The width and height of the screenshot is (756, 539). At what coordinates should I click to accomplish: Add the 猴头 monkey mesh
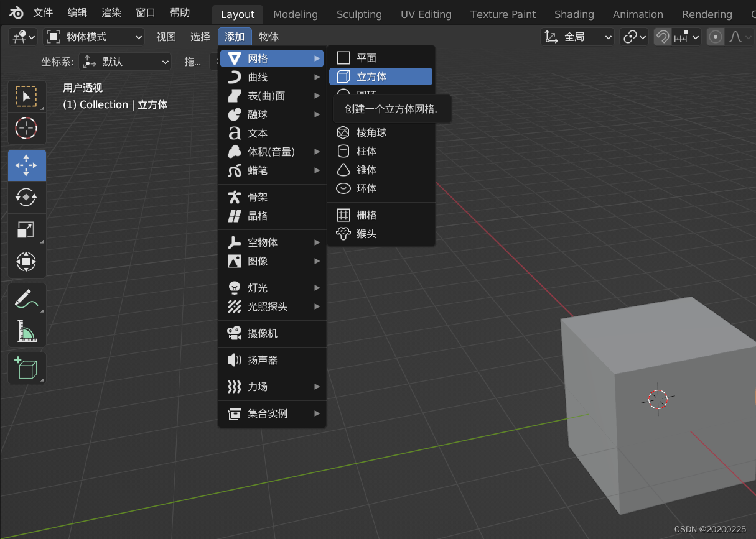(380, 234)
